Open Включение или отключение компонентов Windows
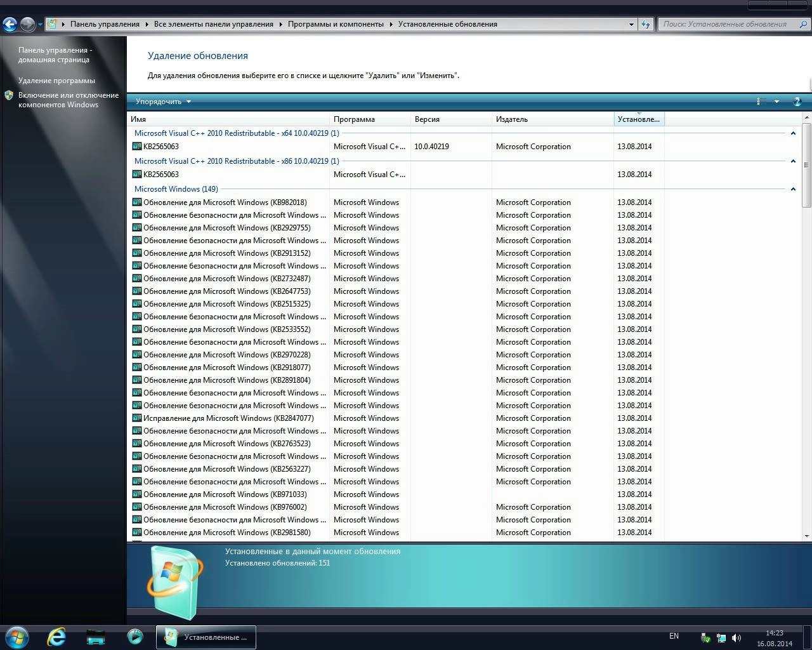 click(x=69, y=100)
